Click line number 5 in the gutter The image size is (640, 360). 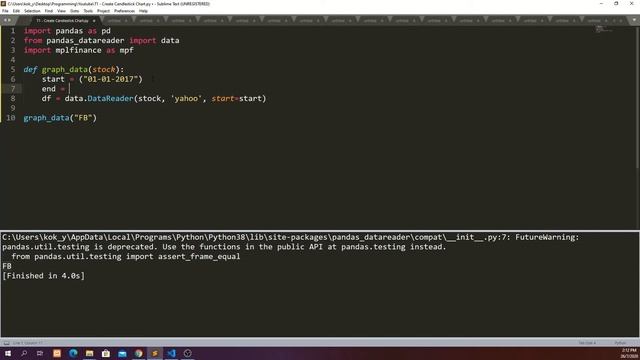[13, 69]
